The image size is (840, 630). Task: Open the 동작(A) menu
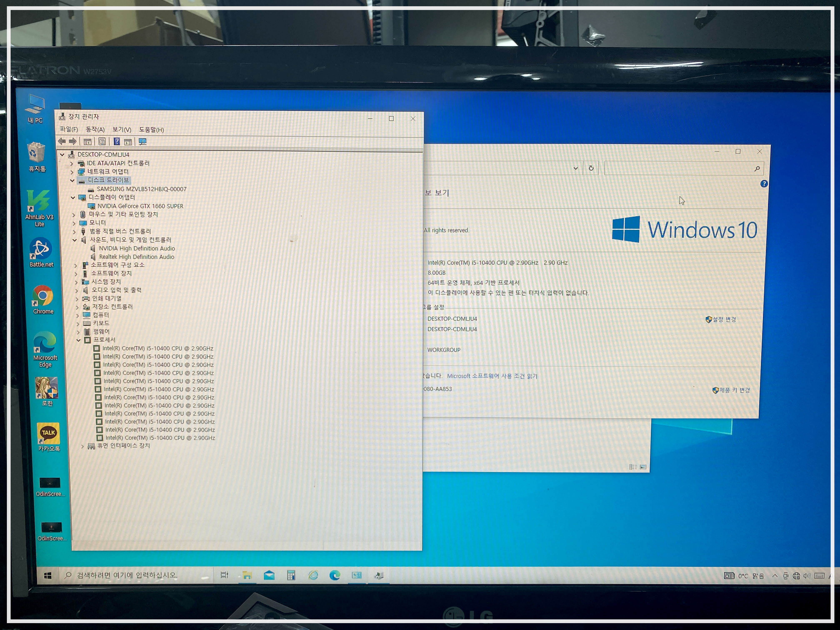click(x=95, y=130)
